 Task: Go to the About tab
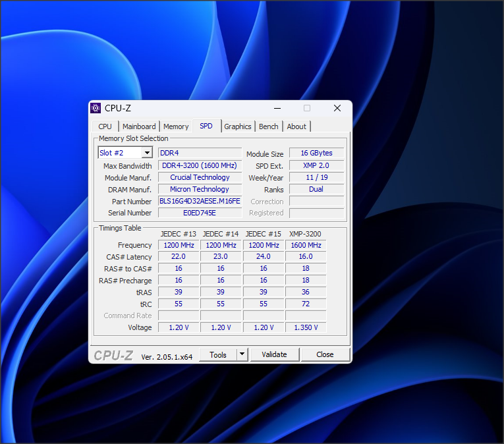click(296, 126)
